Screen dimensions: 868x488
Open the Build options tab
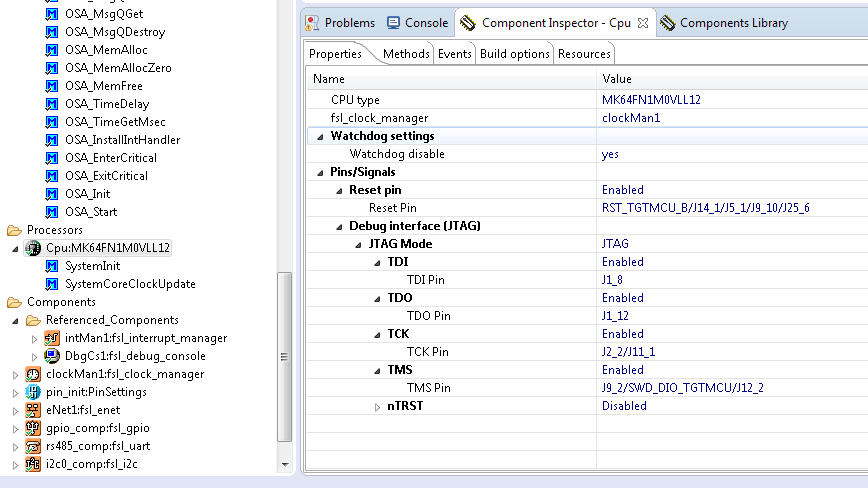pyautogui.click(x=514, y=54)
